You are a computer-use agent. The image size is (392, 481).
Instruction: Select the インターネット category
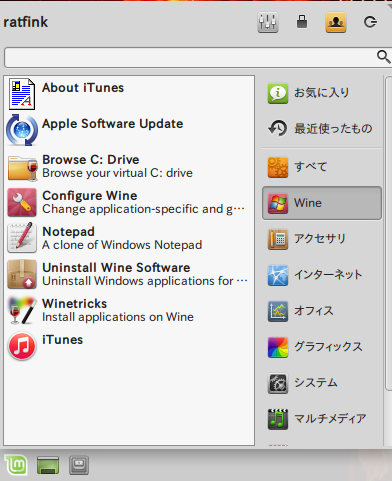click(x=322, y=275)
